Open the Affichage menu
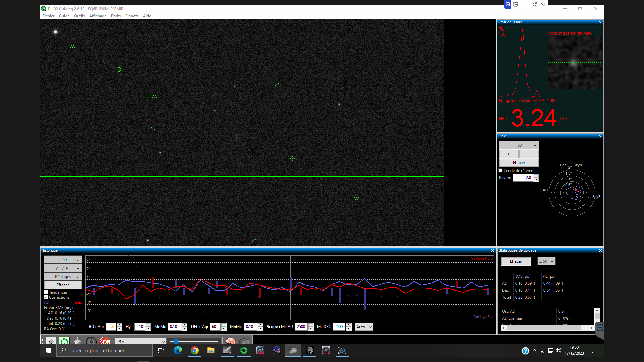The width and height of the screenshot is (644, 362). pos(98,16)
